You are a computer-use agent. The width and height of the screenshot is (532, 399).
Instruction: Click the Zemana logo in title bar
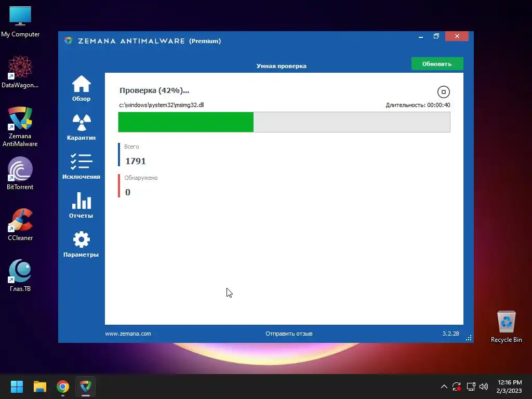[x=69, y=41]
